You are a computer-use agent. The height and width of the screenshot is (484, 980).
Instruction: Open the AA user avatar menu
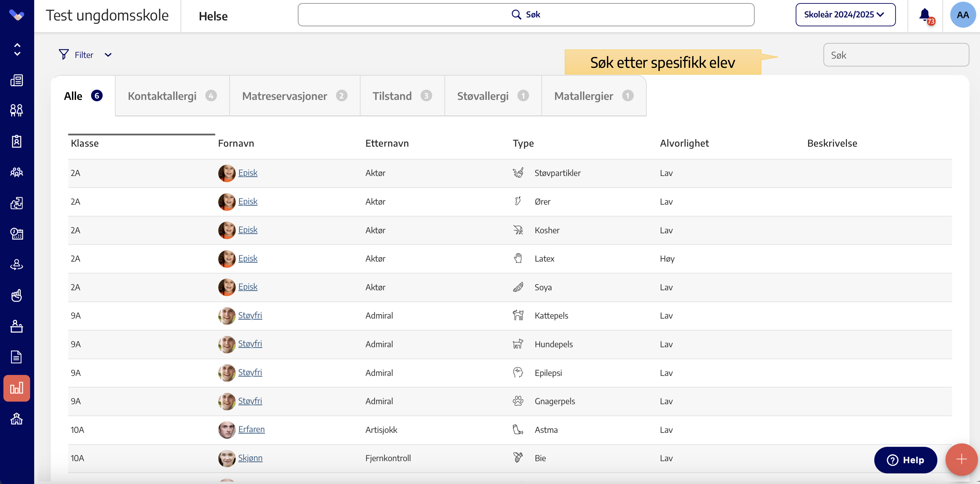coord(963,15)
